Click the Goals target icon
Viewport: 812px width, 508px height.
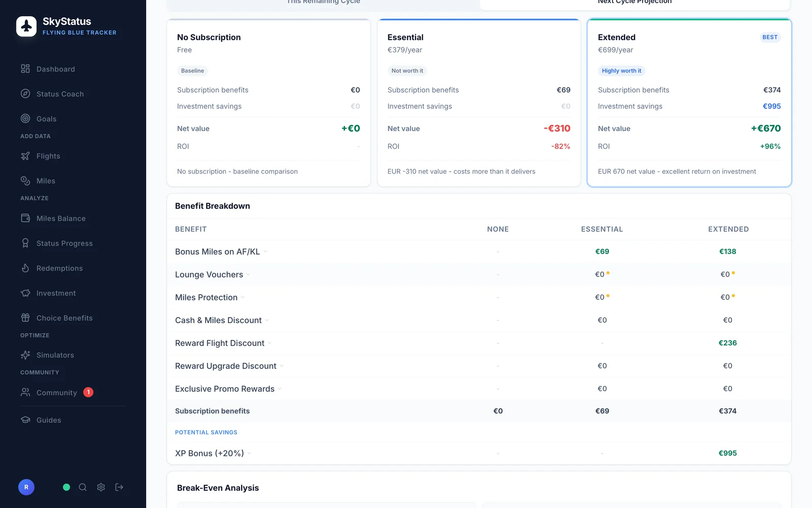pyautogui.click(x=25, y=118)
